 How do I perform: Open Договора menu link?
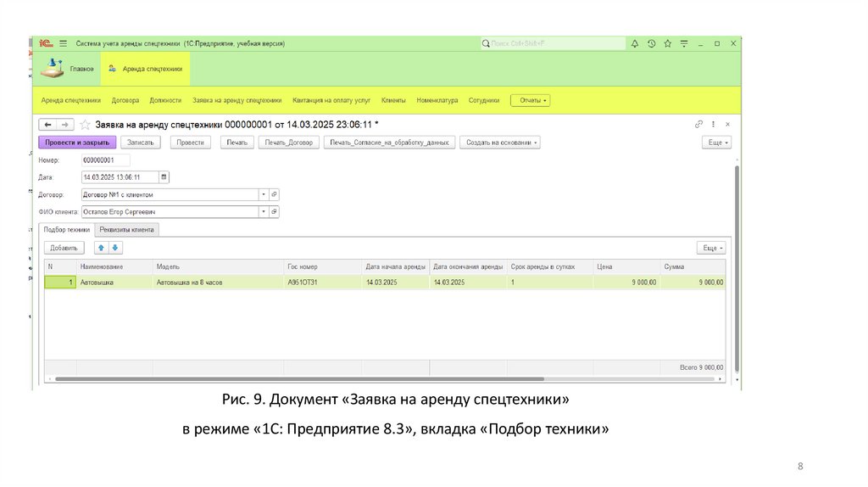pyautogui.click(x=125, y=100)
